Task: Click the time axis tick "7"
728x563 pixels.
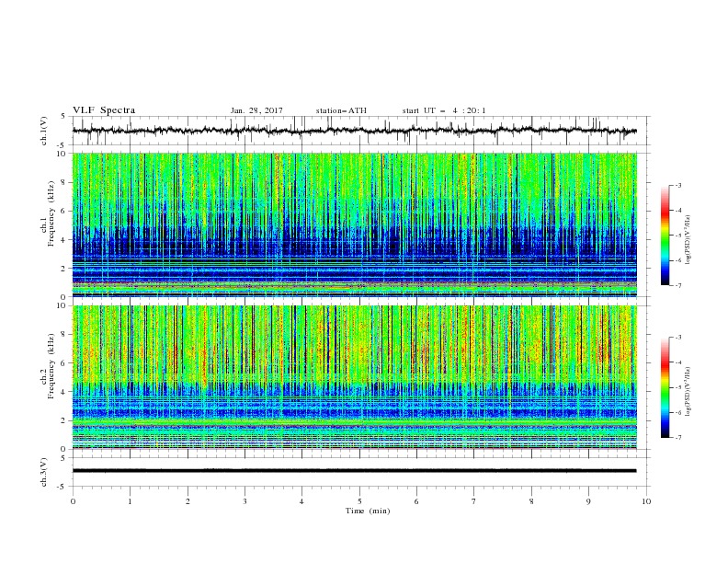Action: pyautogui.click(x=474, y=501)
